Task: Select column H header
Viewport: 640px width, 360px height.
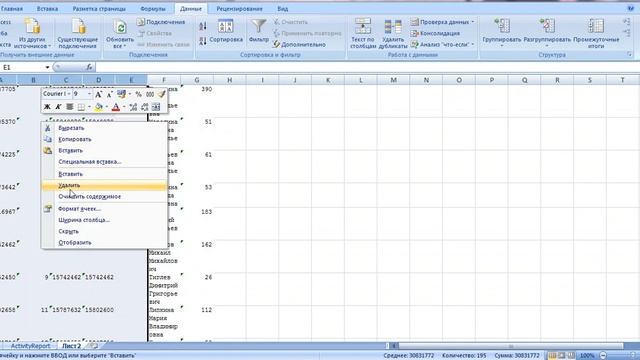Action: [x=229, y=80]
